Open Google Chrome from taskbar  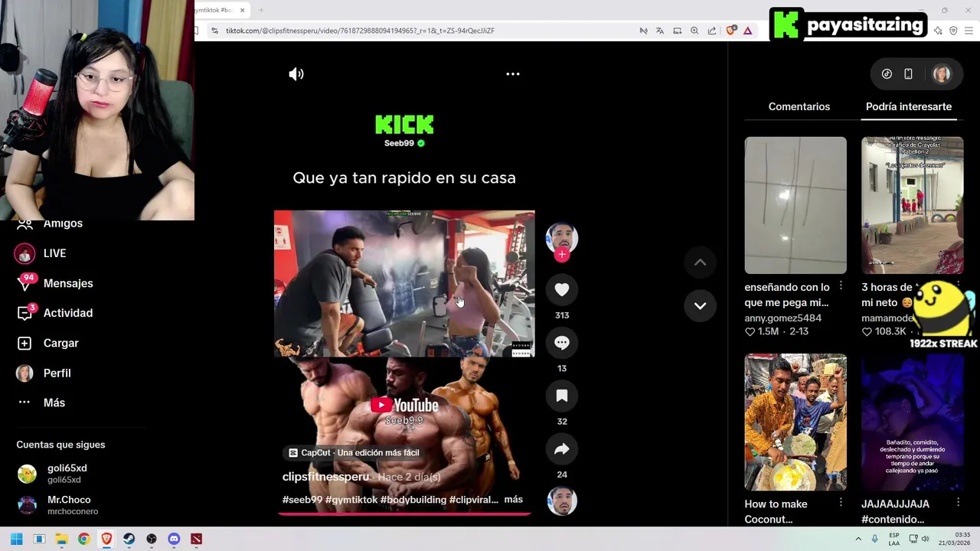point(83,539)
